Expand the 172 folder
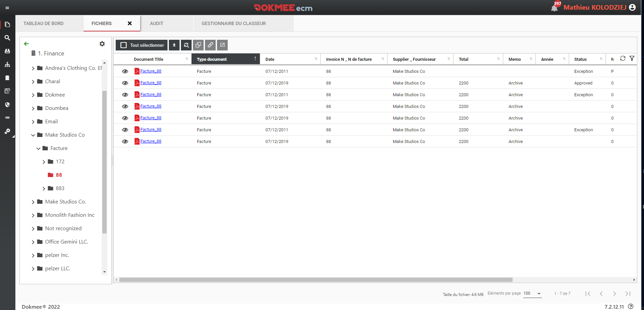 point(44,162)
